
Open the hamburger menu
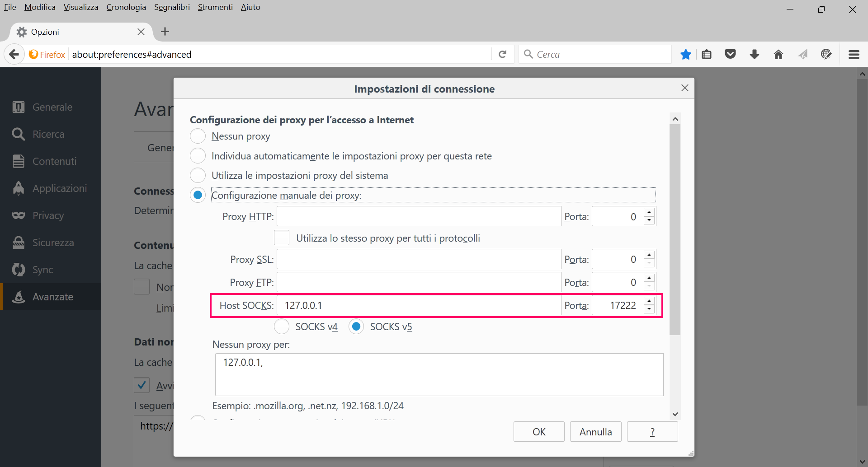[854, 55]
